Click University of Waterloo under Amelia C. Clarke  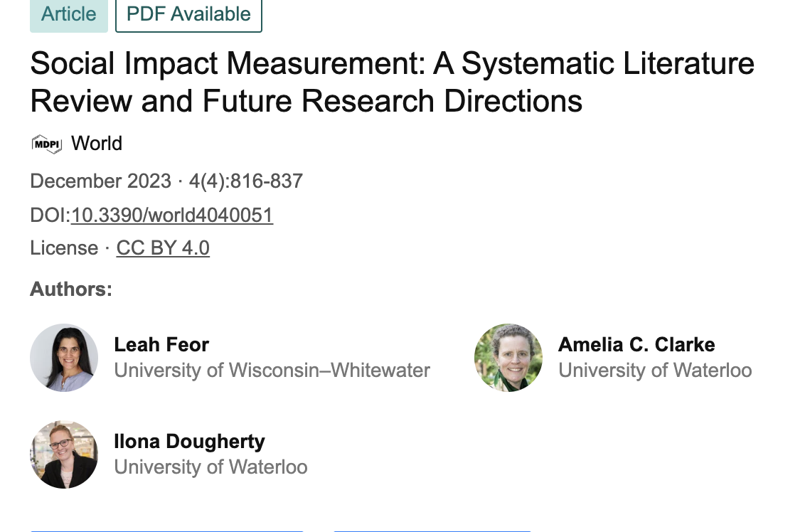(x=655, y=371)
